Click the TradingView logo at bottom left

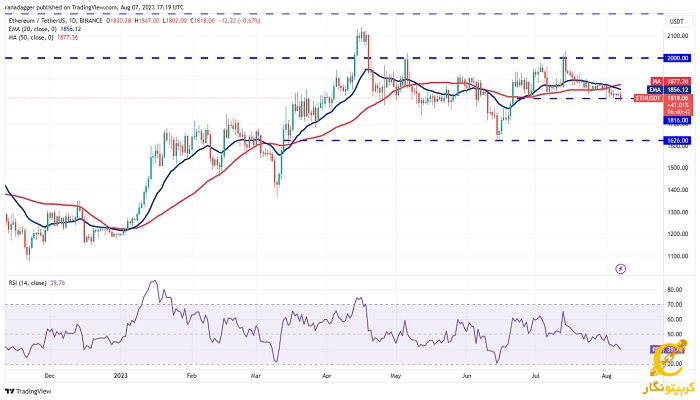pos(28,391)
